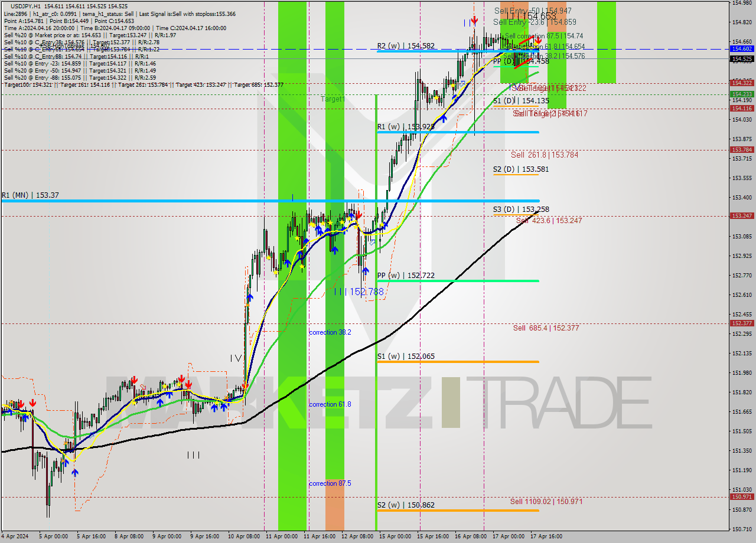Click the 153.400 price scale value
This screenshot has height=543, width=756.
tap(742, 197)
